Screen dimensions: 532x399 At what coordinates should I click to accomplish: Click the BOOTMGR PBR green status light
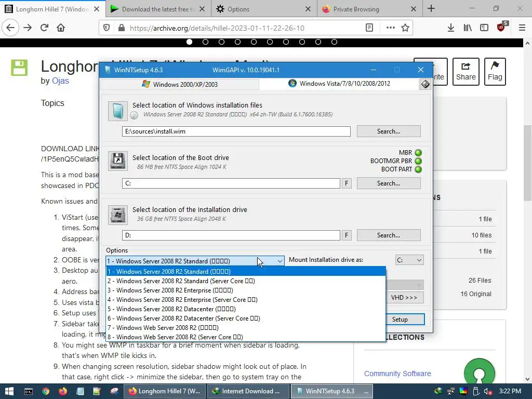[x=418, y=161]
